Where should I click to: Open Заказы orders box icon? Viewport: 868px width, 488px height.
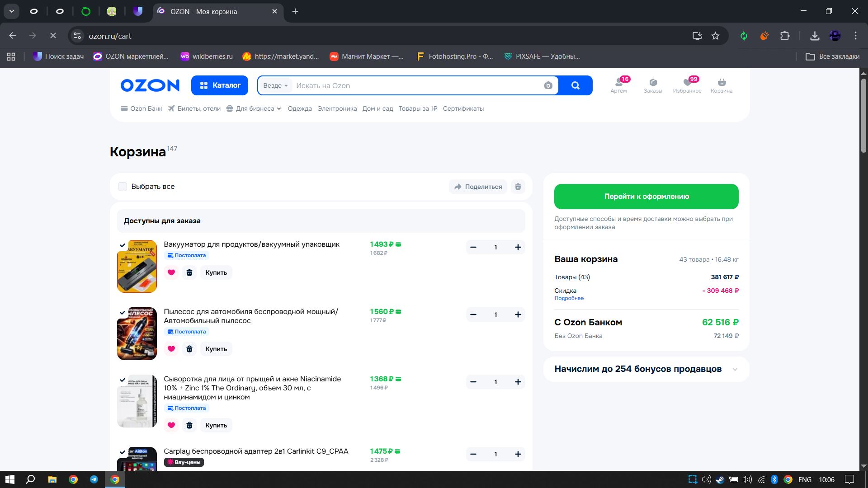point(653,83)
